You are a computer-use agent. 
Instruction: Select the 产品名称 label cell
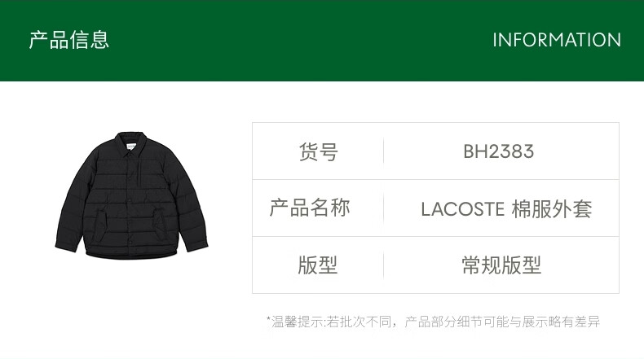318,208
